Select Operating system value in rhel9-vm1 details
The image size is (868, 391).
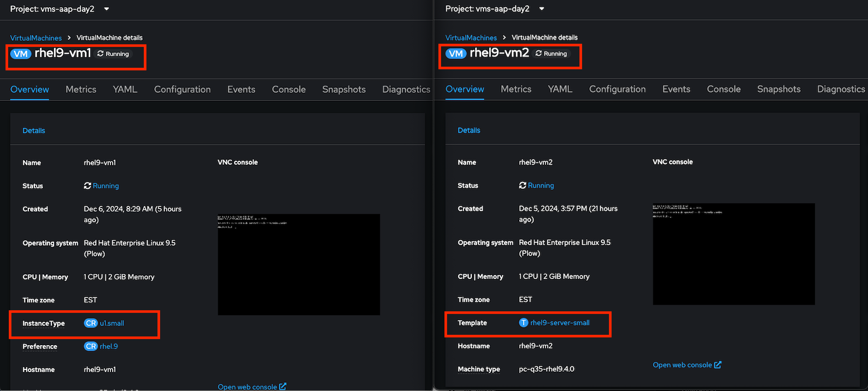pyautogui.click(x=130, y=248)
